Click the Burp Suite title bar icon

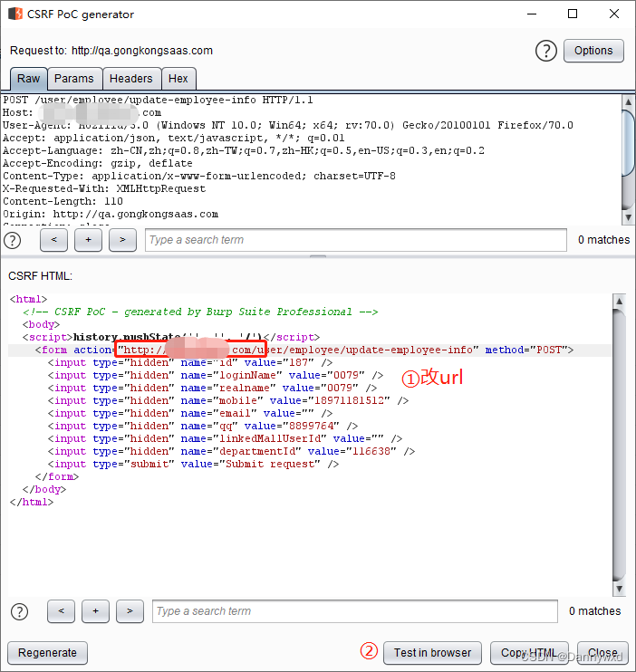pos(15,14)
